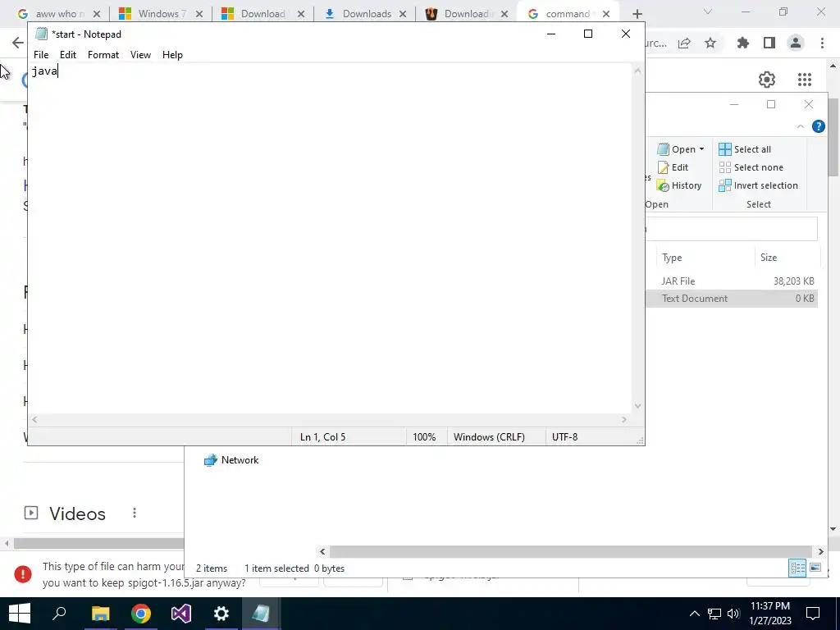Open the File menu in Notepad
This screenshot has width=840, height=630.
[41, 55]
